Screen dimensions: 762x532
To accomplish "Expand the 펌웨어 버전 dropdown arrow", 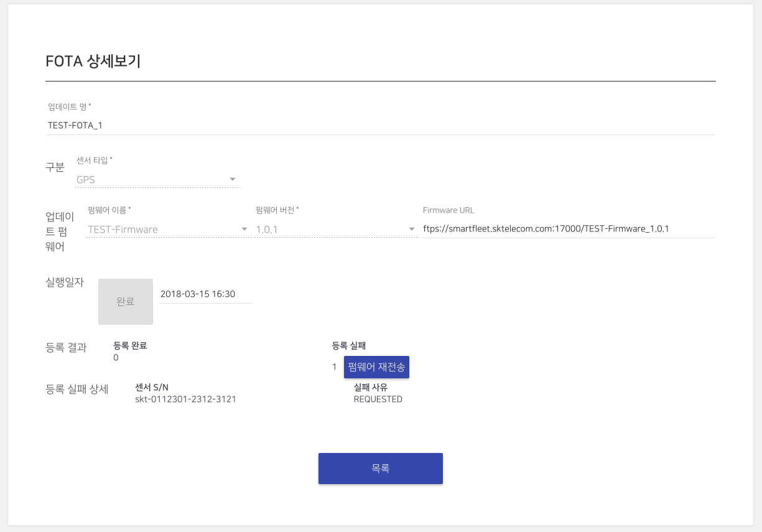I will pos(412,230).
